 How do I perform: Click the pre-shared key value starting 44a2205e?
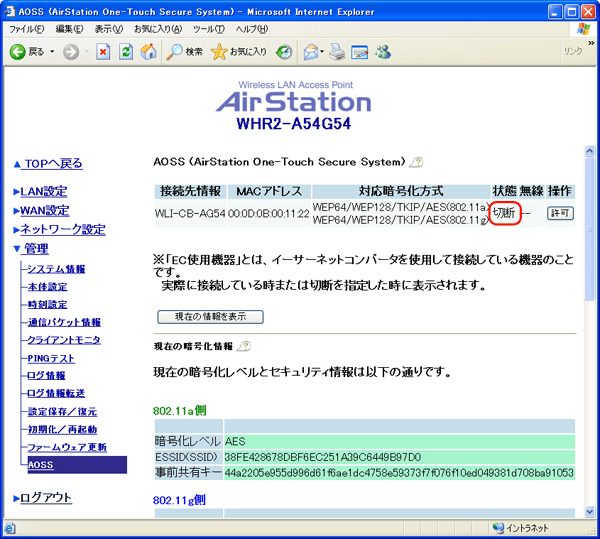click(x=399, y=473)
